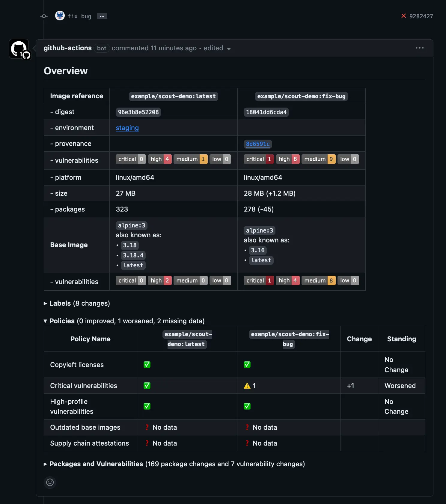Click the commit author avatar
The height and width of the screenshot is (504, 446).
[60, 16]
